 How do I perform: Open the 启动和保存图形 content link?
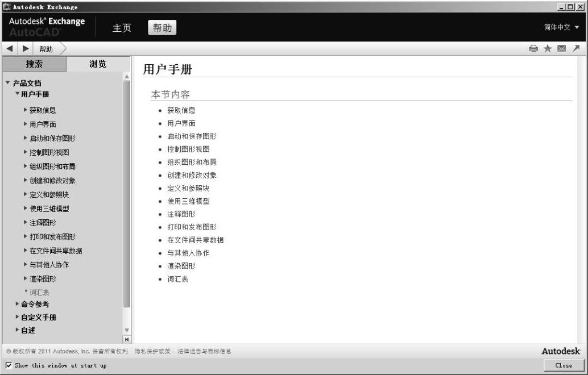point(192,136)
